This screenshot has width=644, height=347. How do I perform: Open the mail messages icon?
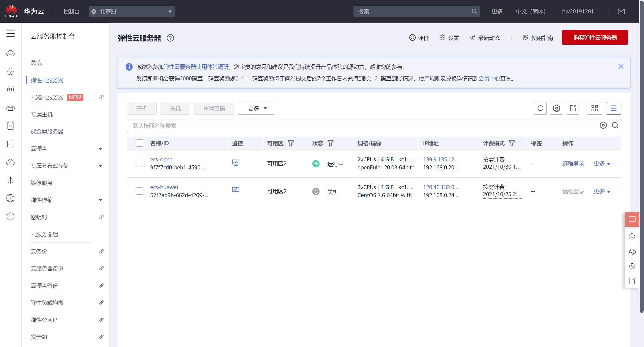click(621, 11)
